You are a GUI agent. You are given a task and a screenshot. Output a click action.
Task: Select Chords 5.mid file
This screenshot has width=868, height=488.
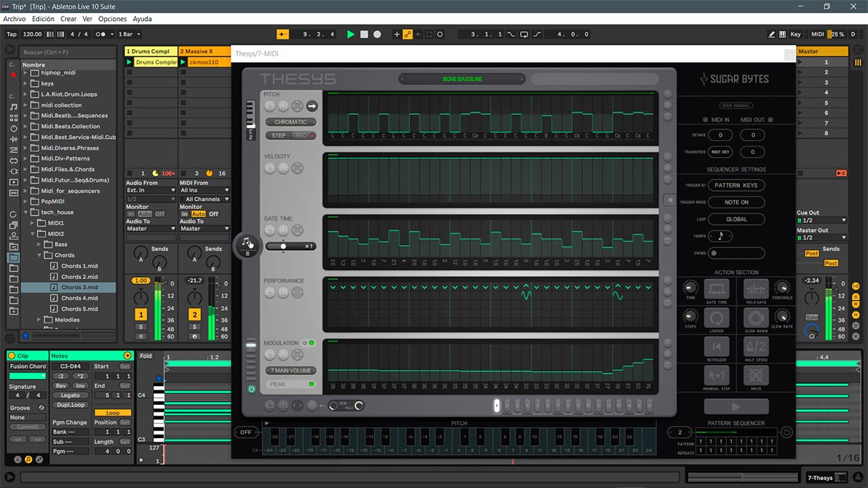(79, 309)
